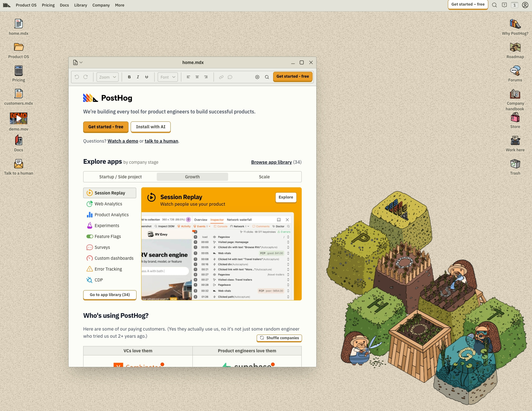Open Roadmap map icon
Screen dimensions: 532x411
tap(515, 47)
